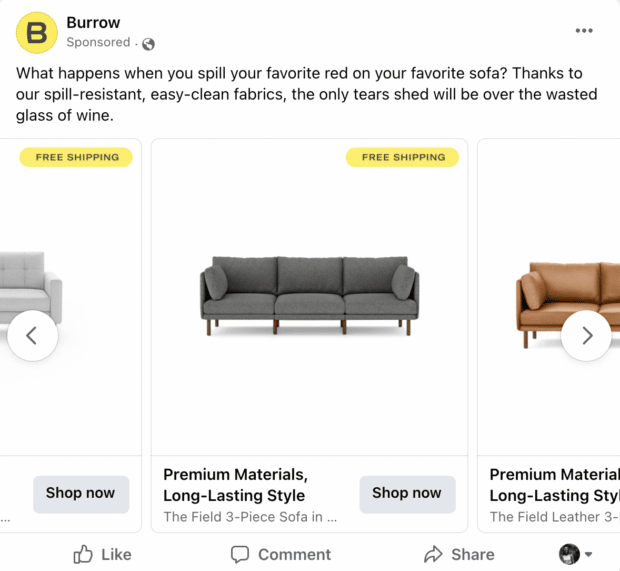Click the Burrow profile logo icon
This screenshot has width=620, height=571.
37,32
